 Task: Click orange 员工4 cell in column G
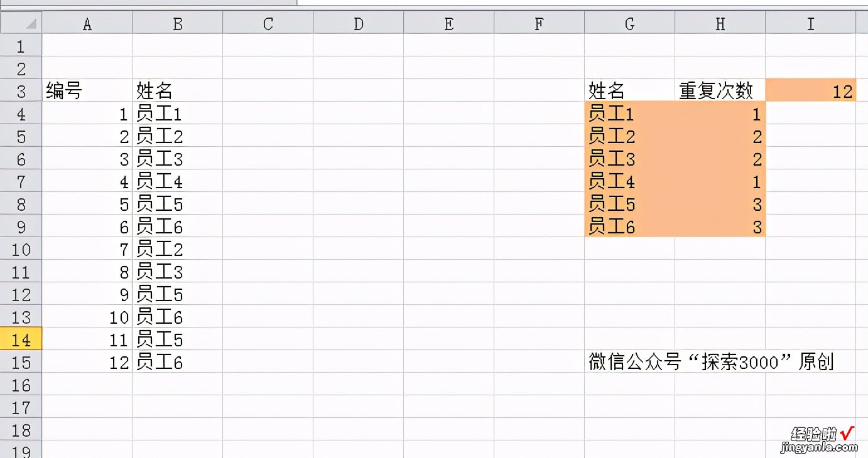(630, 181)
